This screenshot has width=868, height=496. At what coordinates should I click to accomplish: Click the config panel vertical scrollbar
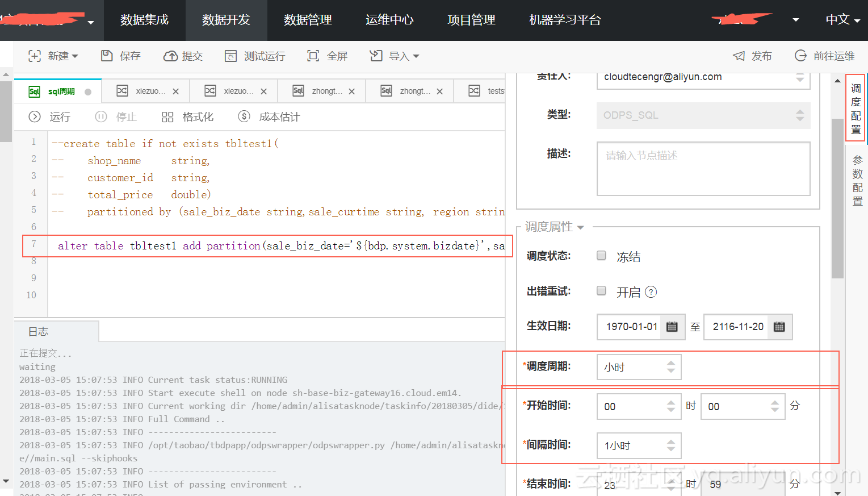[837, 198]
